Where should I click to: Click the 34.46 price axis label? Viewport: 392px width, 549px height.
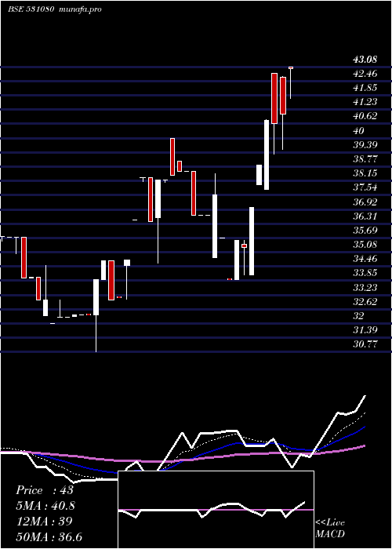[x=365, y=259]
